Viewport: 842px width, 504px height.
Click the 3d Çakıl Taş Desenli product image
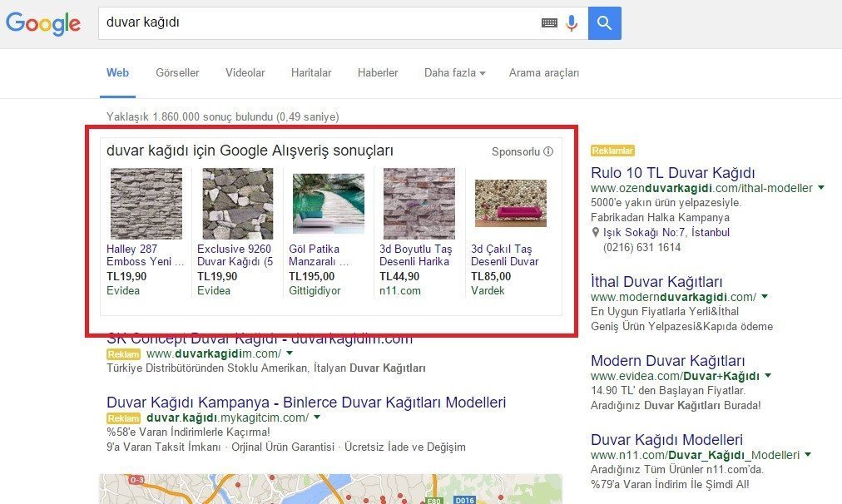pos(510,204)
